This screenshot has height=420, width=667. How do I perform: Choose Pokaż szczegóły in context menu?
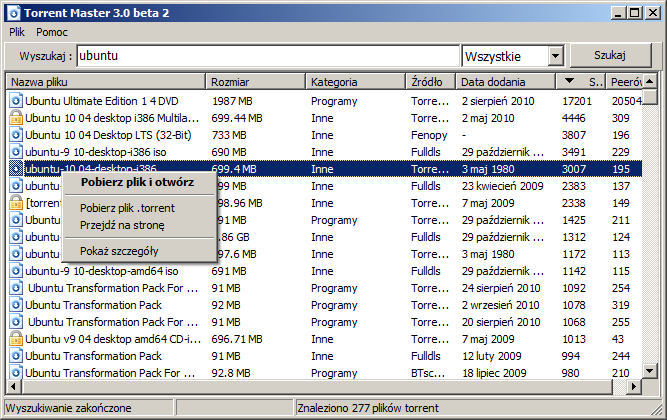(x=120, y=251)
